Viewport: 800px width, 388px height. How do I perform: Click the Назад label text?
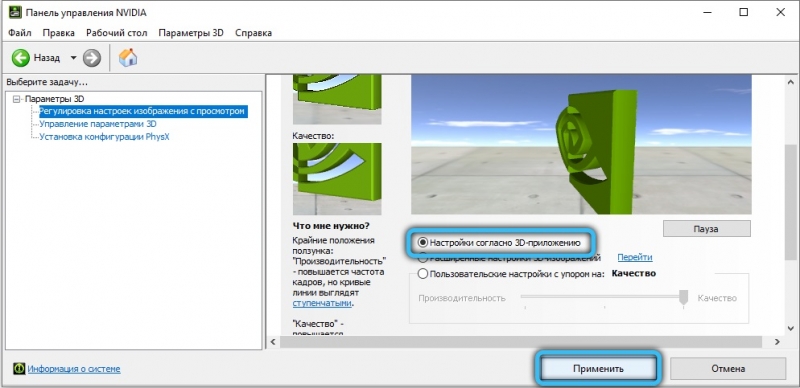pyautogui.click(x=47, y=58)
